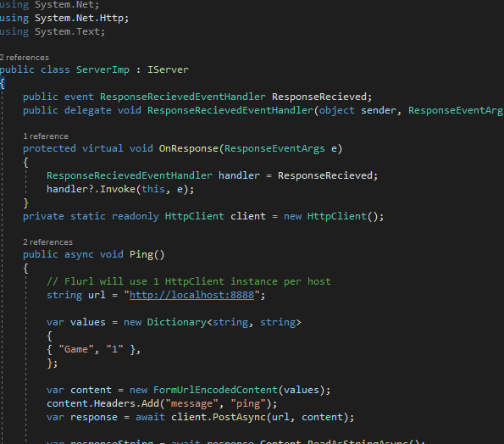This screenshot has height=444, width=504.
Task: Place cursor on the OnResponse method name
Action: point(189,148)
